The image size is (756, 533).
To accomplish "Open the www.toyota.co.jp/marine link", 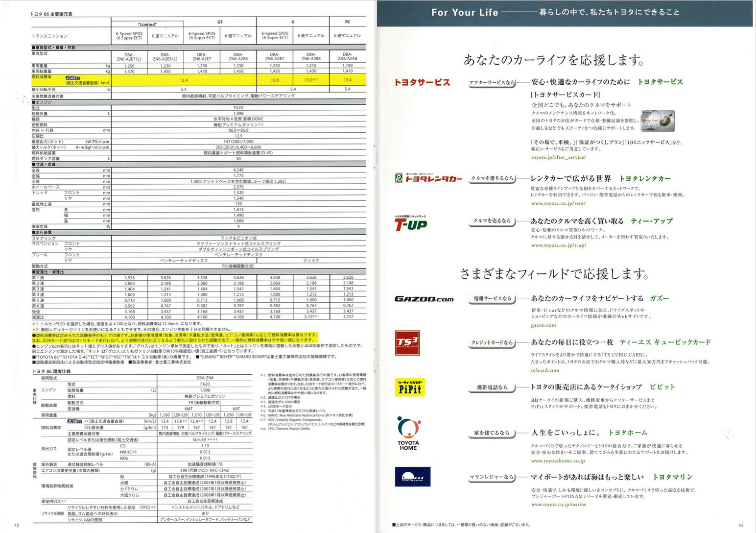I will (x=558, y=505).
